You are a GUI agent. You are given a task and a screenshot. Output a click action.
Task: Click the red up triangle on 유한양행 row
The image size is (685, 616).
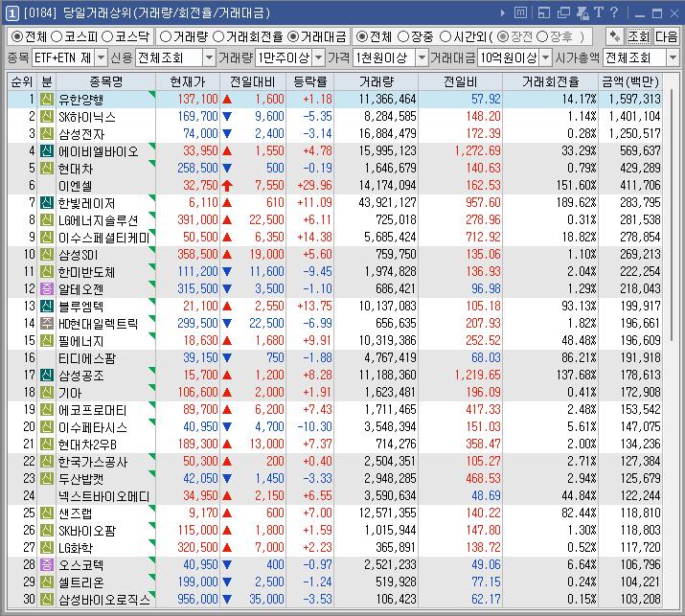pyautogui.click(x=227, y=100)
